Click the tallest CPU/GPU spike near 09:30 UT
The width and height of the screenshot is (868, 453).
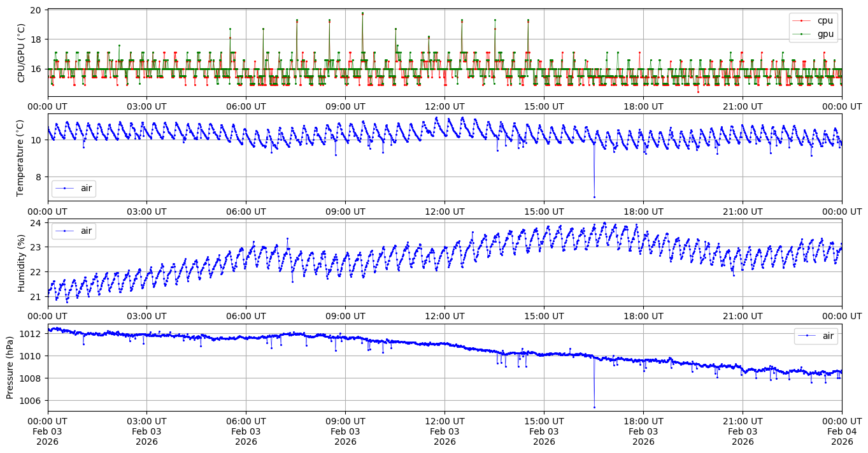click(x=362, y=13)
